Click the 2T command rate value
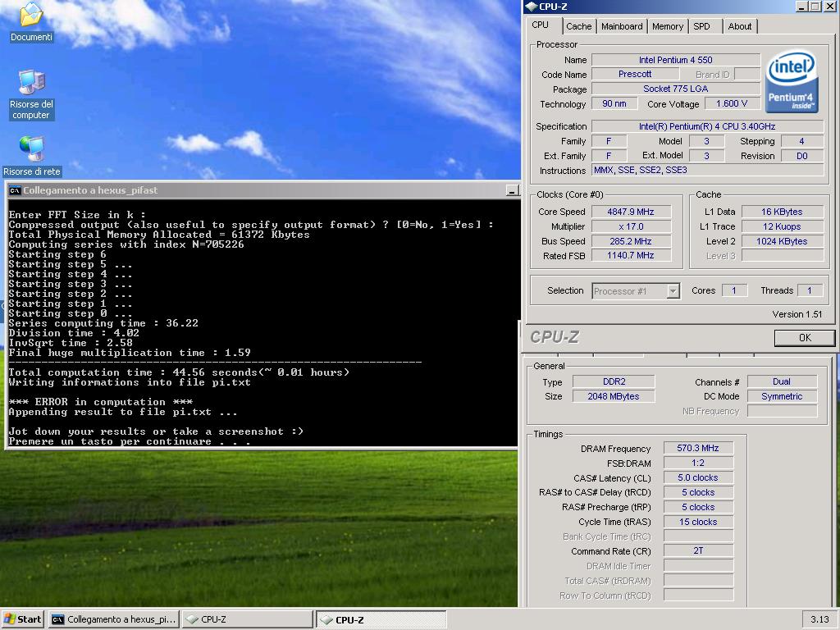 coord(698,550)
